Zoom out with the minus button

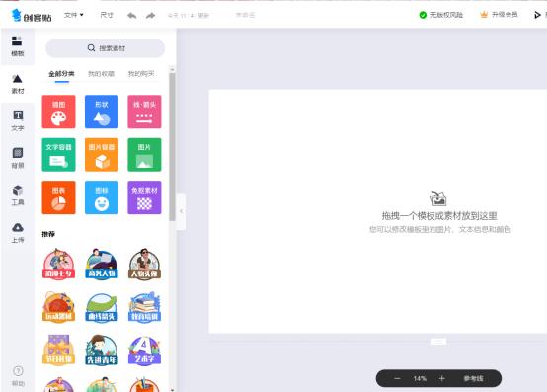click(x=397, y=378)
